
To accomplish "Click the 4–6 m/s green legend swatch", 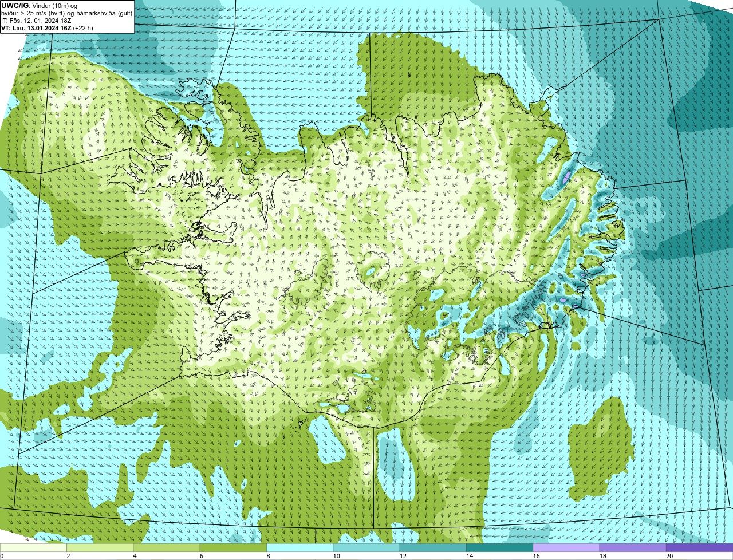I will click(x=167, y=547).
